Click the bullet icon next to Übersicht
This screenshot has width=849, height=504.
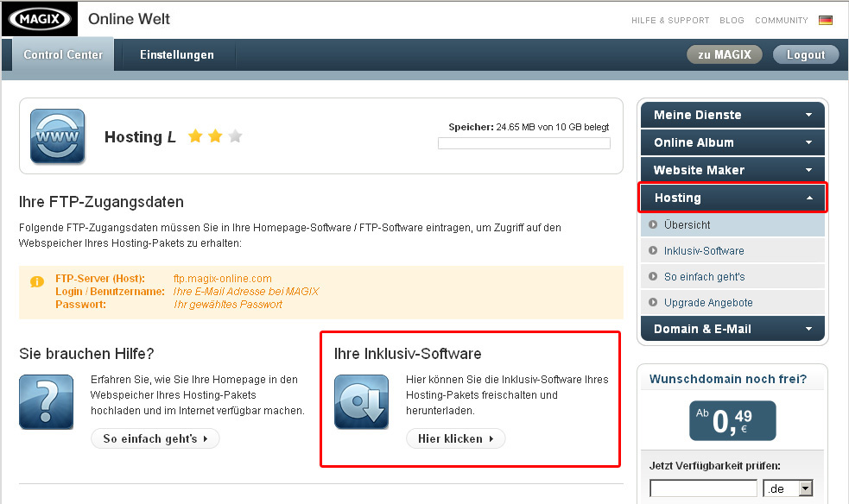coord(653,224)
